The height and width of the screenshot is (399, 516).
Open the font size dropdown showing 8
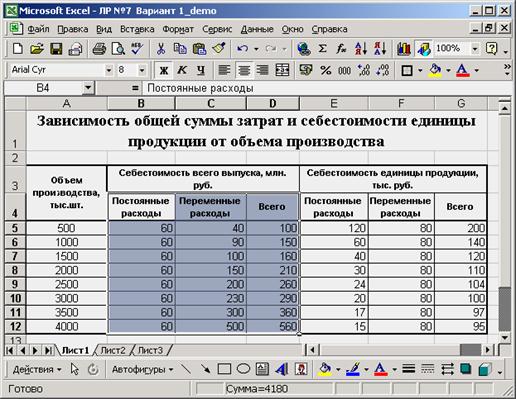tap(142, 70)
